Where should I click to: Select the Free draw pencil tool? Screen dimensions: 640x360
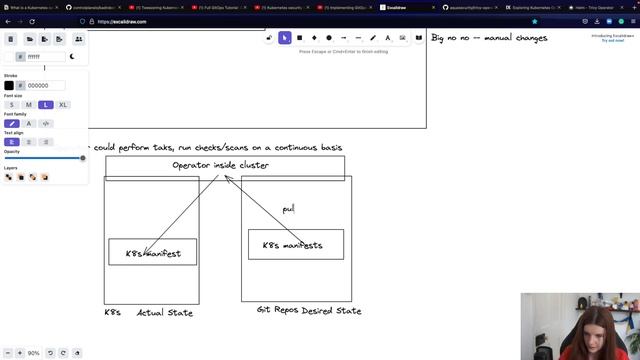(373, 38)
